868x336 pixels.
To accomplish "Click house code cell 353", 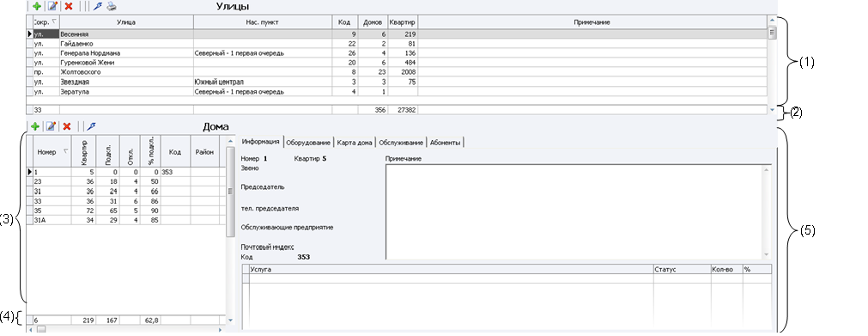I will (x=175, y=173).
